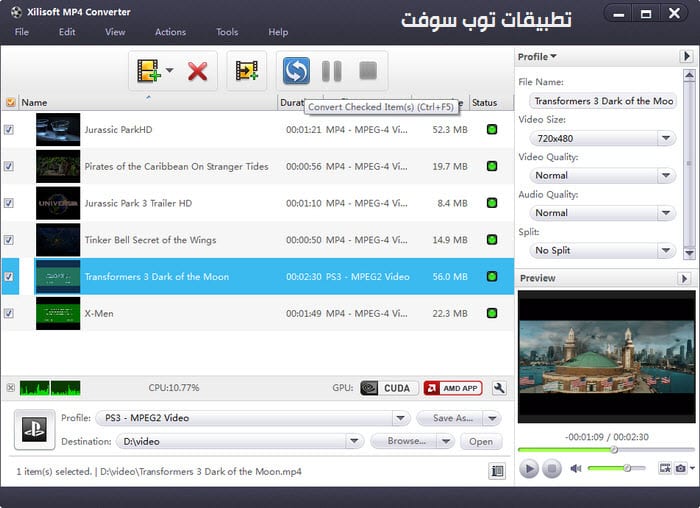This screenshot has height=508, width=700.
Task: Play the preview video
Action: (x=529, y=469)
